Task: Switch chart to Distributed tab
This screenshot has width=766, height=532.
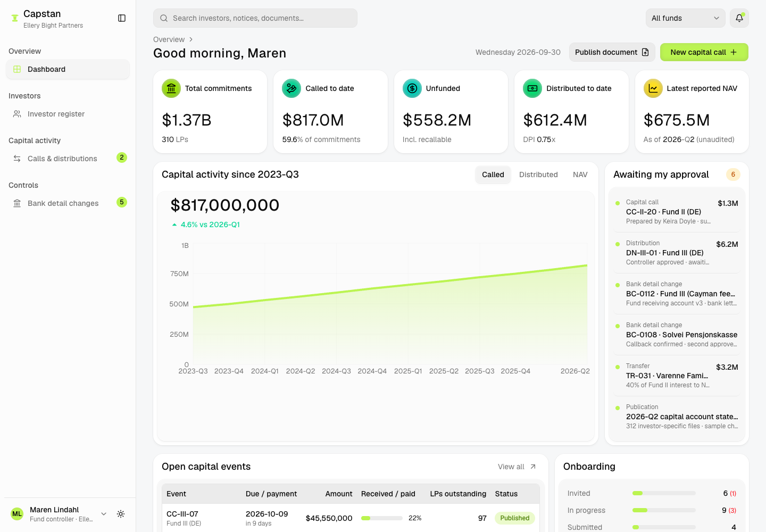Action: point(538,174)
